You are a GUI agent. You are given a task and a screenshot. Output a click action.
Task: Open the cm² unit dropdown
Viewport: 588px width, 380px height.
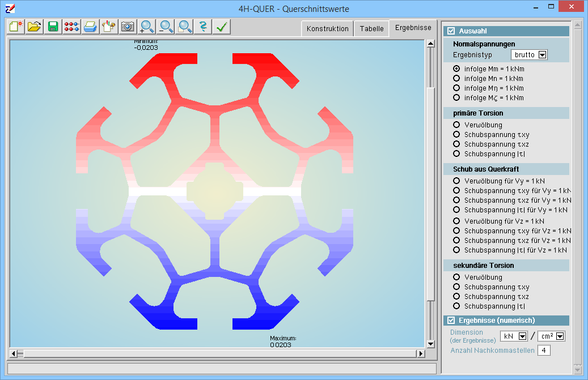coord(560,336)
